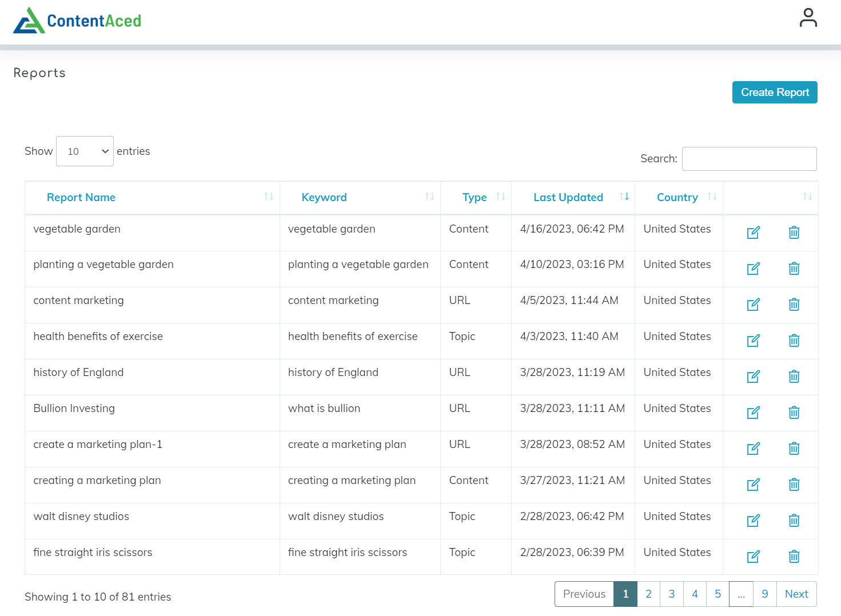This screenshot has height=616, width=841.
Task: Delete the content marketing report
Action: [794, 305]
